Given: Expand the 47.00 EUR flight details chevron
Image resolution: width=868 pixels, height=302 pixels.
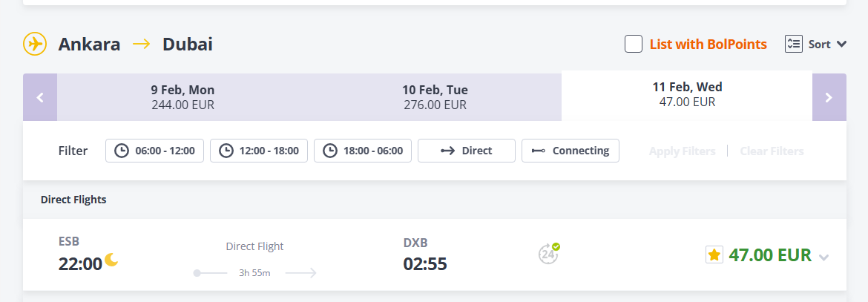Looking at the screenshot, I should click(x=823, y=257).
